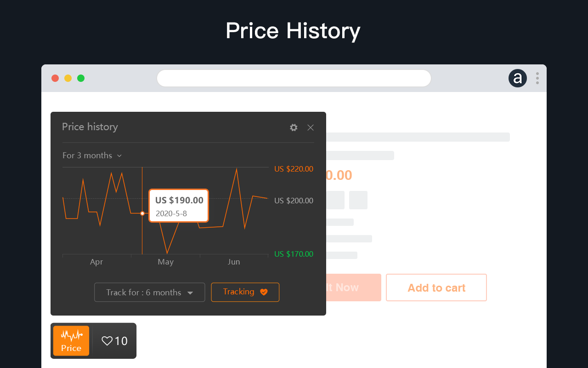Click the Jun label on chart axis

tap(234, 262)
